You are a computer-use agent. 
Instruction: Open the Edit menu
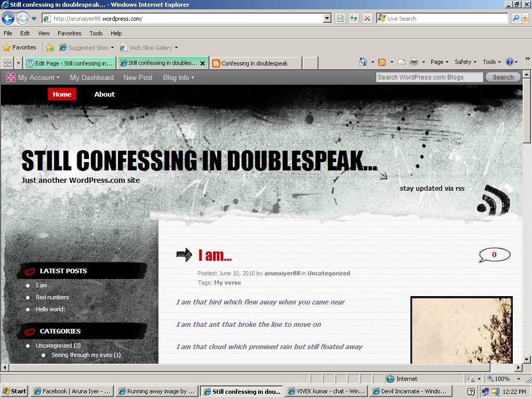(x=25, y=33)
